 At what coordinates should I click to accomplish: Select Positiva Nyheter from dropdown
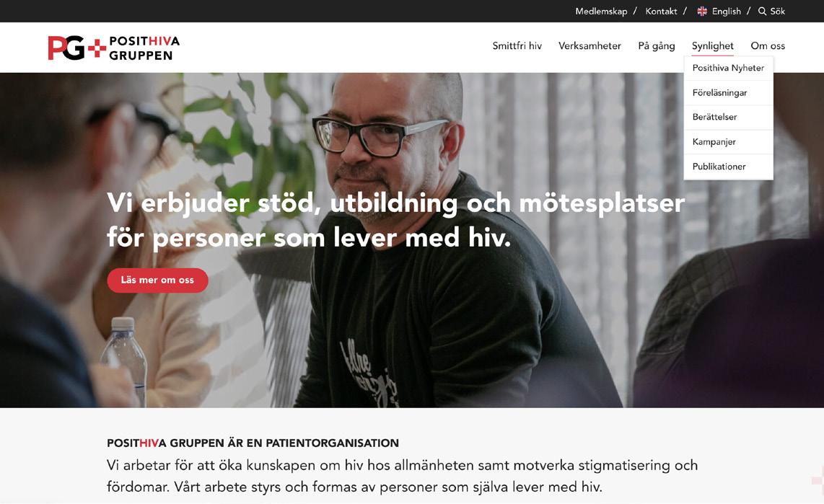click(728, 68)
